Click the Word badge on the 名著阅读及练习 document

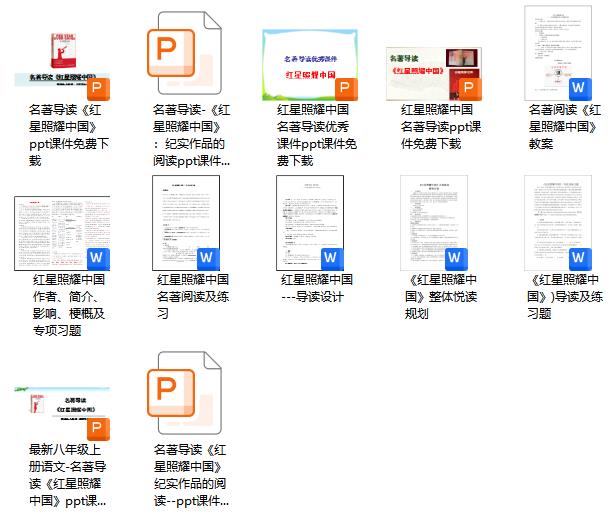(207, 258)
